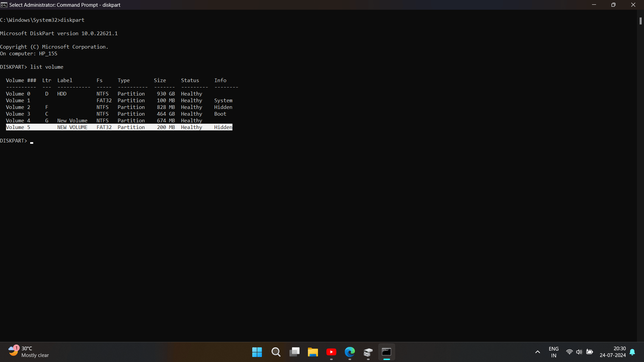Click the Command Prompt taskbar icon
644x362 pixels.
(x=387, y=352)
